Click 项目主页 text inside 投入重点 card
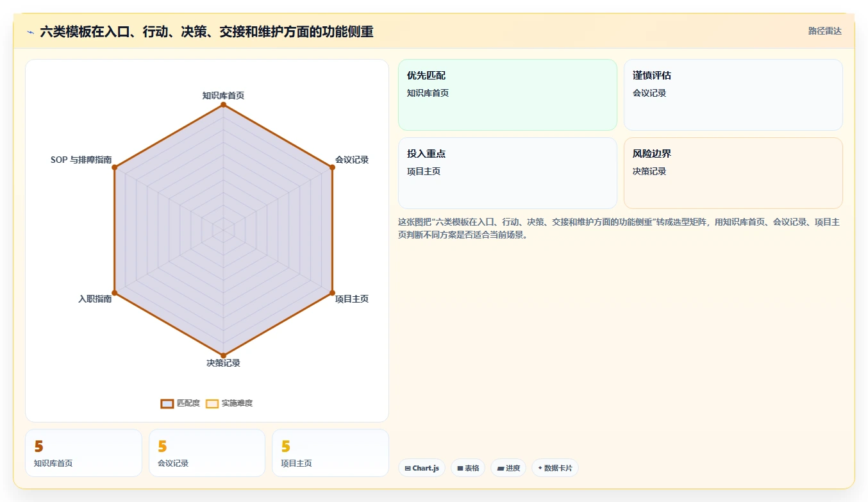Viewport: 868px width, 502px height. (424, 171)
